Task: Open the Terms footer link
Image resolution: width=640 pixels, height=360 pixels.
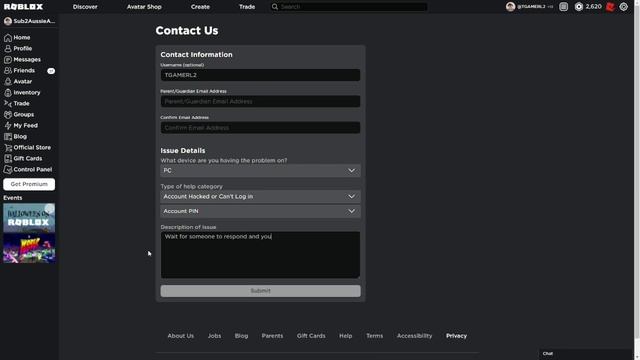Action: [374, 336]
